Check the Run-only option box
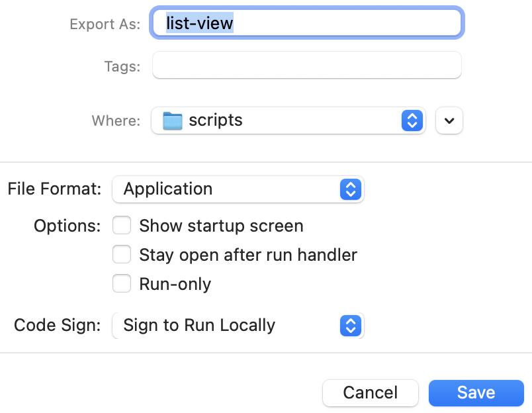The width and height of the screenshot is (532, 413). coord(122,283)
